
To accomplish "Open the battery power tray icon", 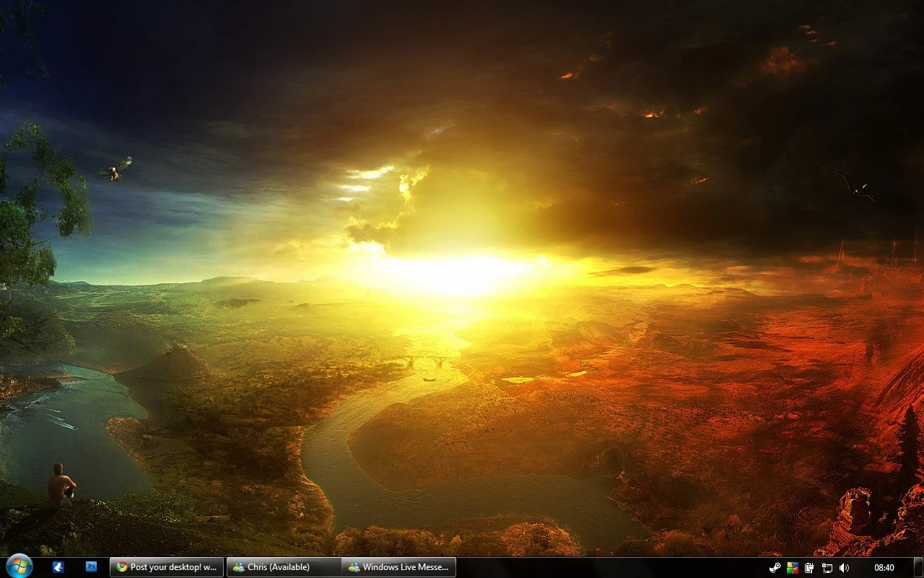I will pyautogui.click(x=810, y=568).
